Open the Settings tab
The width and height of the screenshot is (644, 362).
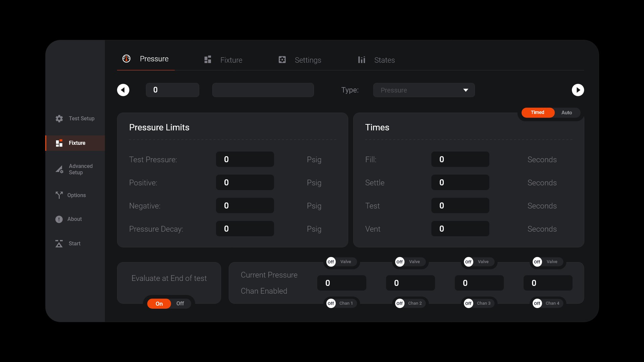pos(308,60)
